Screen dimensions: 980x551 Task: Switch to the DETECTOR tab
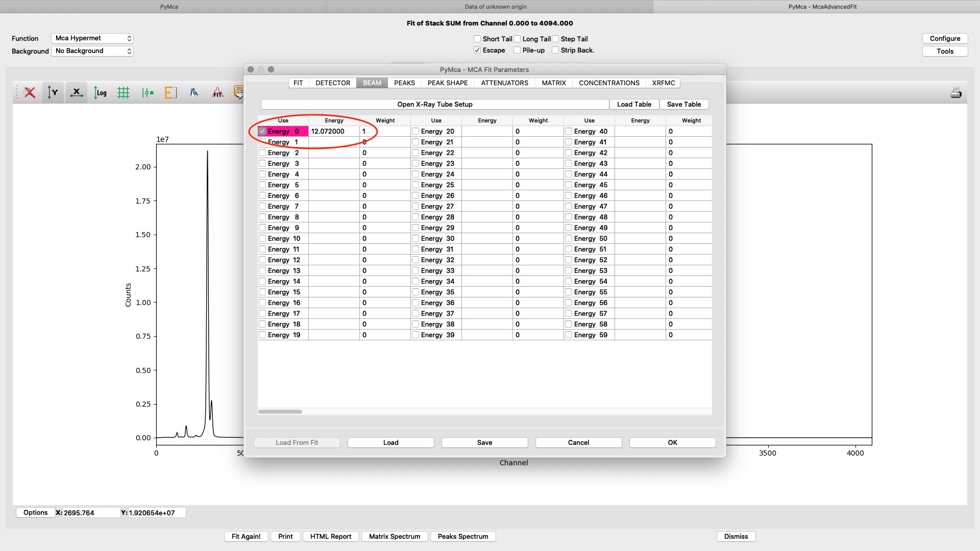(x=333, y=83)
